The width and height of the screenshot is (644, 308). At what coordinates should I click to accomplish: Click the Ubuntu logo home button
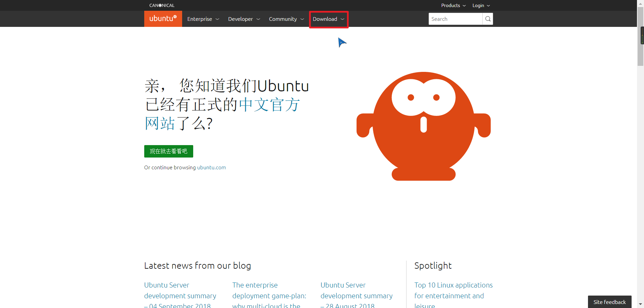[163, 19]
